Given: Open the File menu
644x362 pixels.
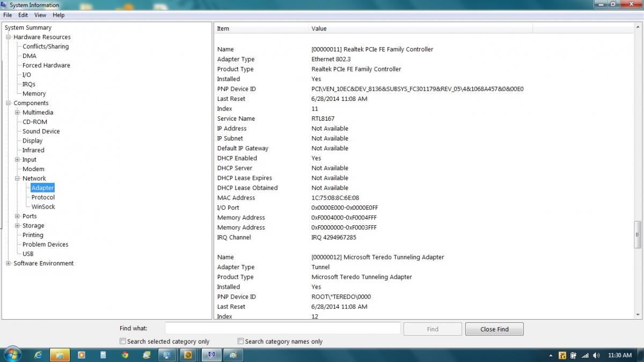Looking at the screenshot, I should tap(8, 15).
